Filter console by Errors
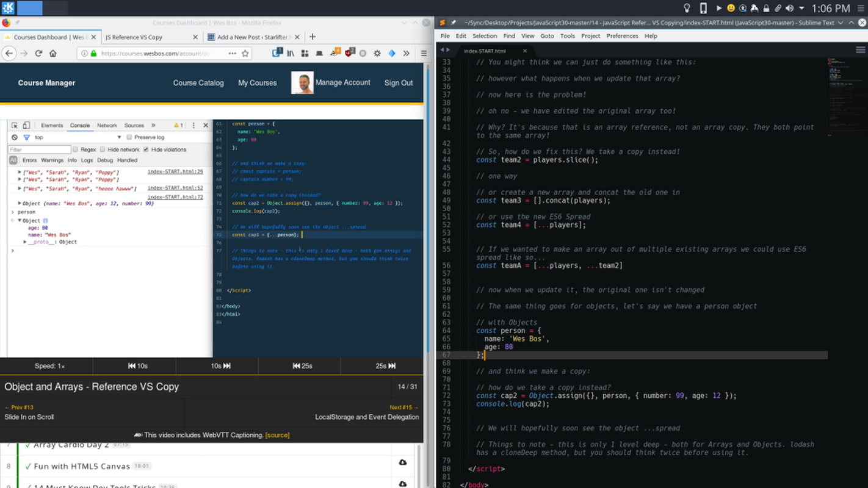This screenshot has width=868, height=488. (x=30, y=160)
